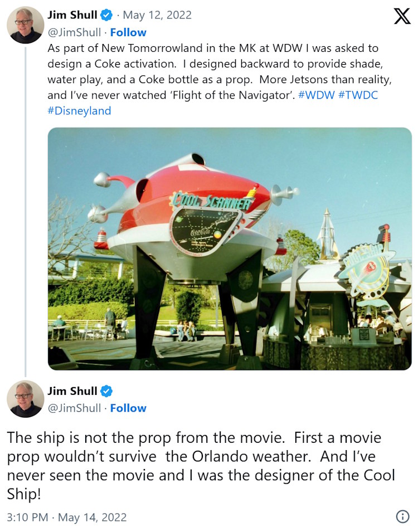The width and height of the screenshot is (418, 532).
Task: Open Jim Shull's top profile avatar
Action: tap(26, 25)
